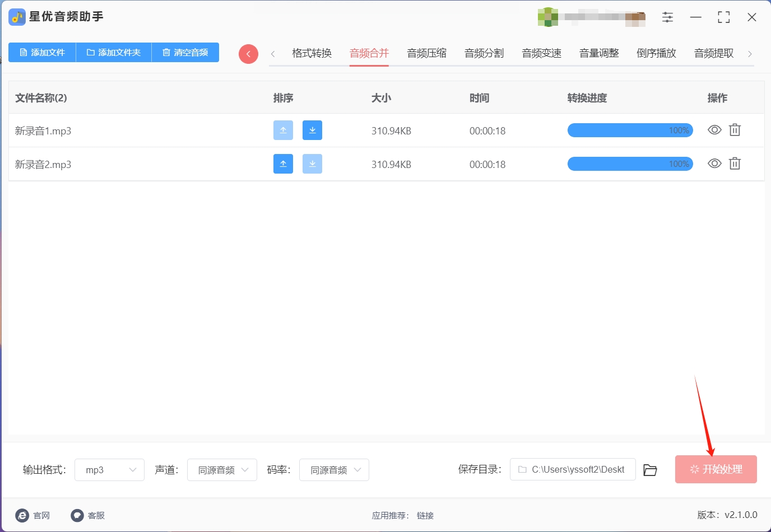Maximize the application window
This screenshot has height=532, width=771.
(x=724, y=17)
